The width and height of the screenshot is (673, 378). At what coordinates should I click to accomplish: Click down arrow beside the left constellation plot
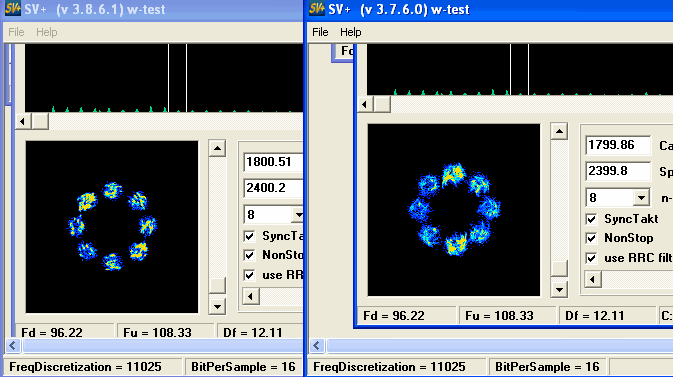[217, 306]
